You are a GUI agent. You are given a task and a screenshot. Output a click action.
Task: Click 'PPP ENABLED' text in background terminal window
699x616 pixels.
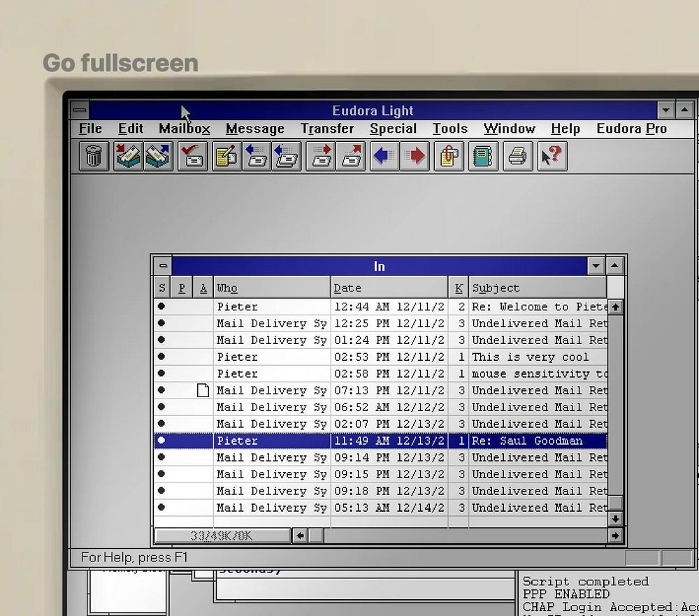click(565, 594)
